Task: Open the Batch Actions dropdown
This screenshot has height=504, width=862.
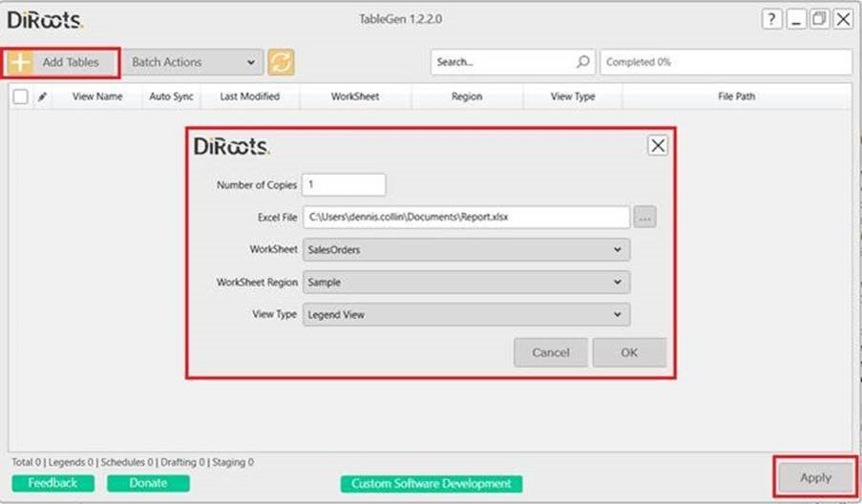Action: click(193, 62)
